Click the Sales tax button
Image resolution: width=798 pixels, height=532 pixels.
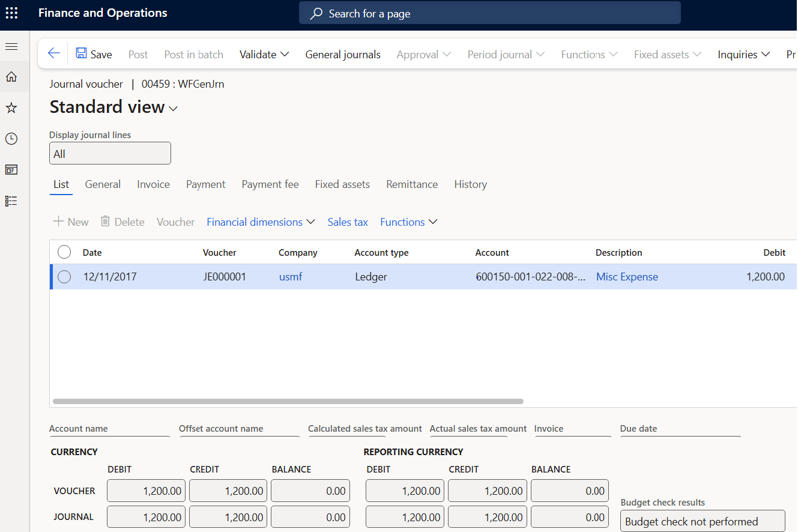[x=348, y=222]
